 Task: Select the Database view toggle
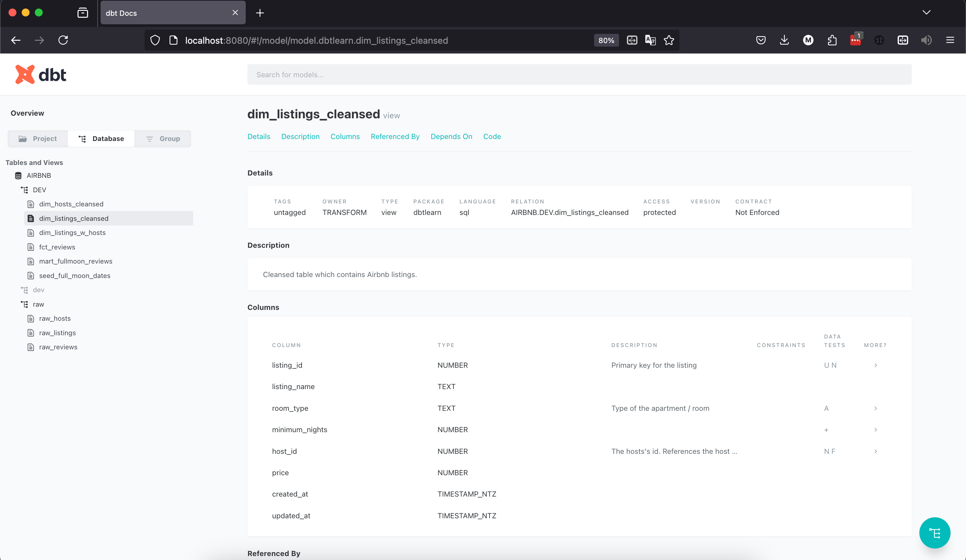(101, 138)
